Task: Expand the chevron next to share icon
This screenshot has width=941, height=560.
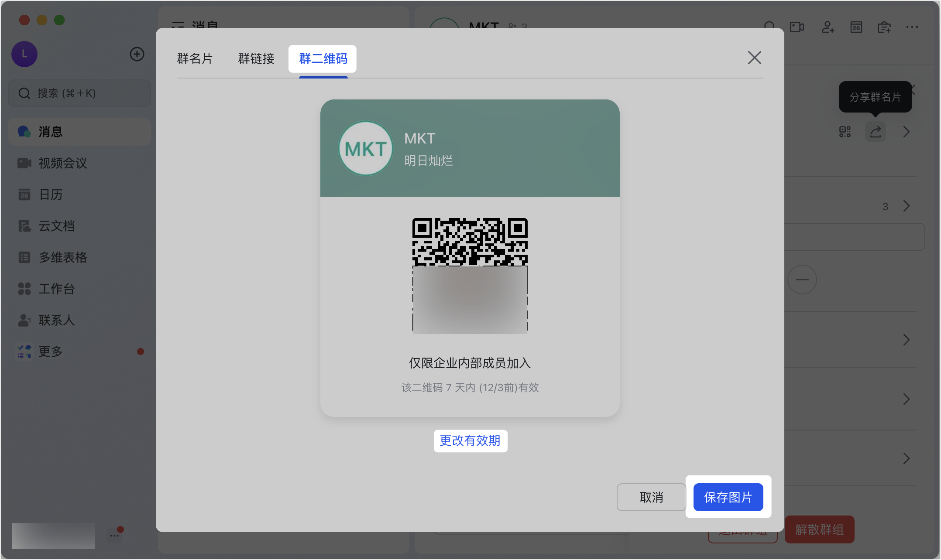Action: [907, 132]
